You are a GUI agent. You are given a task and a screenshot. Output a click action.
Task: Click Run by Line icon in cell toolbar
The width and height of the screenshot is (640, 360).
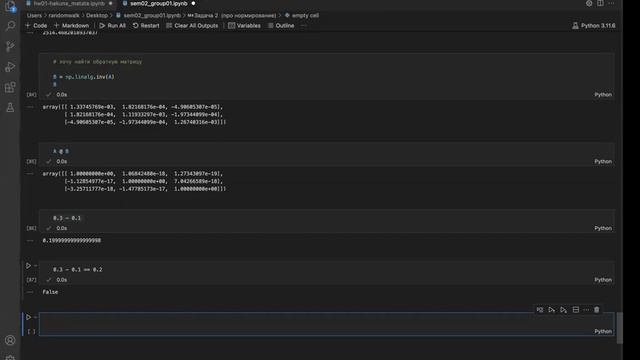540,310
